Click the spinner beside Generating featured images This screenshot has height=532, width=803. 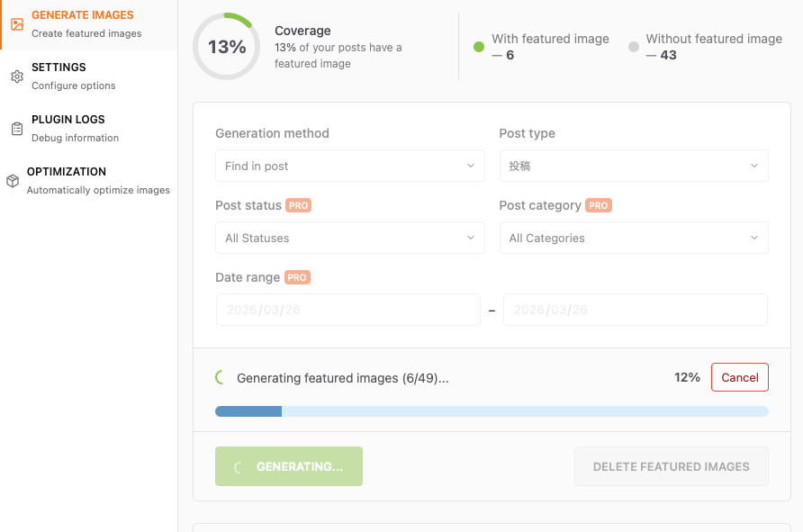pyautogui.click(x=221, y=378)
